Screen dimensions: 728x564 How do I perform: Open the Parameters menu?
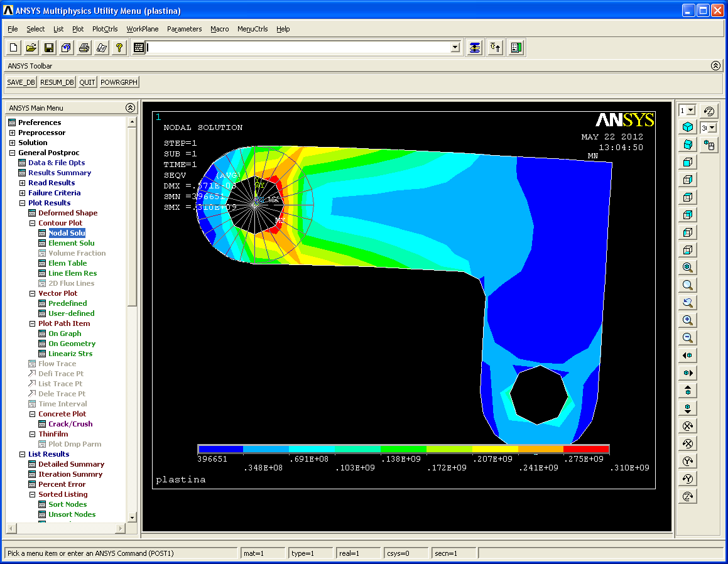tap(184, 29)
